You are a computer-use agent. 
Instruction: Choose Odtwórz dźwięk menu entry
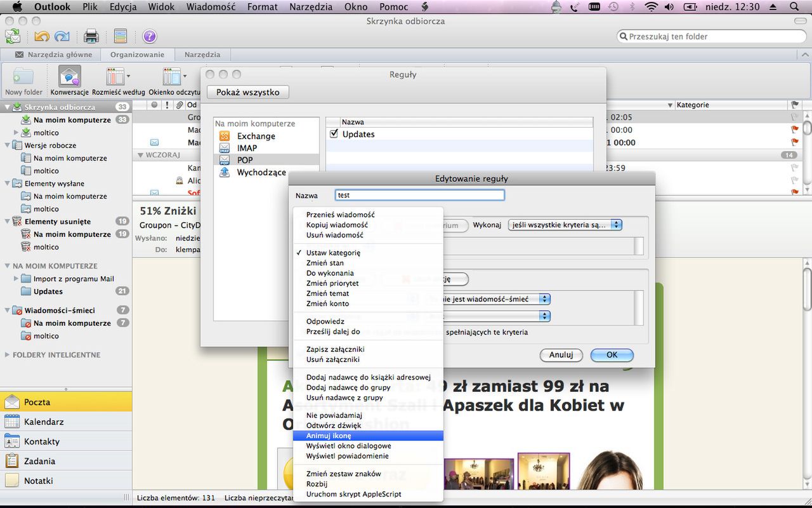[x=368, y=425]
